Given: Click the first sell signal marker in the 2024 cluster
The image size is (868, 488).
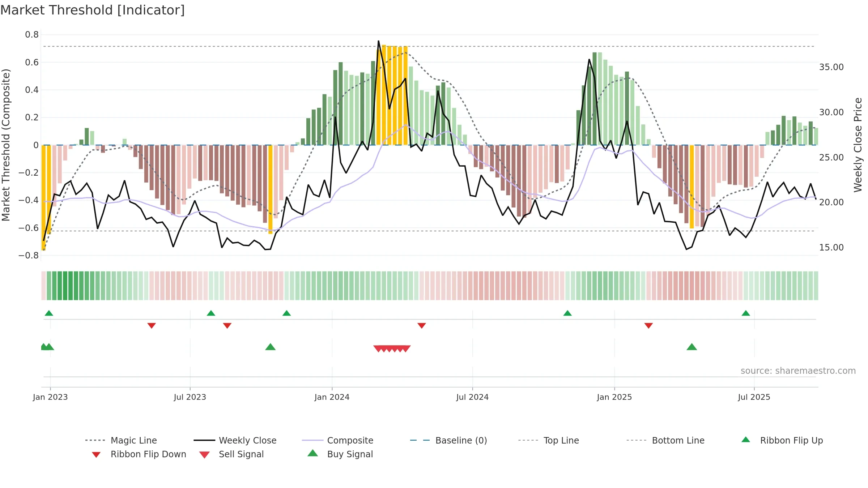Looking at the screenshot, I should point(378,349).
